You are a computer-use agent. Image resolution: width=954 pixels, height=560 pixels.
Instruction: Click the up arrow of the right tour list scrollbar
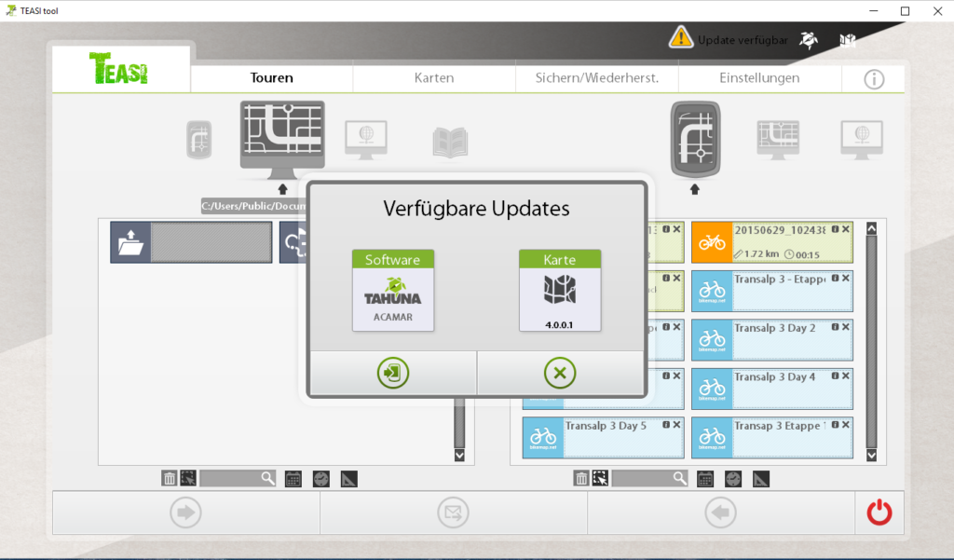(871, 228)
